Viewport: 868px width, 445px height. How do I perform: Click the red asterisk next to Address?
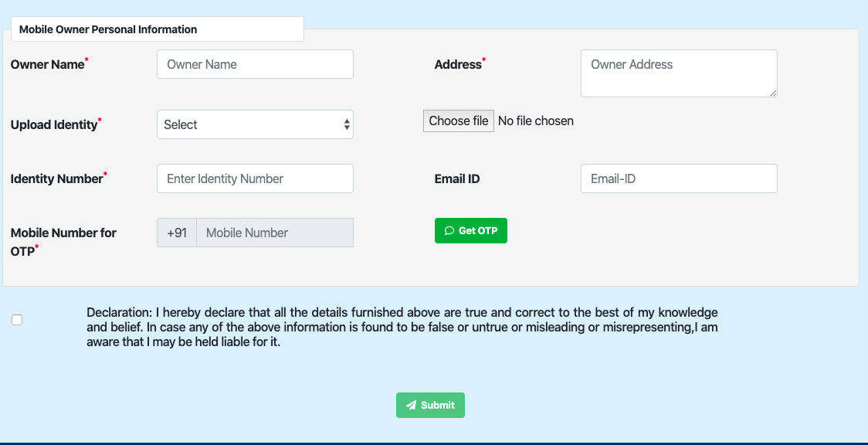[483, 59]
